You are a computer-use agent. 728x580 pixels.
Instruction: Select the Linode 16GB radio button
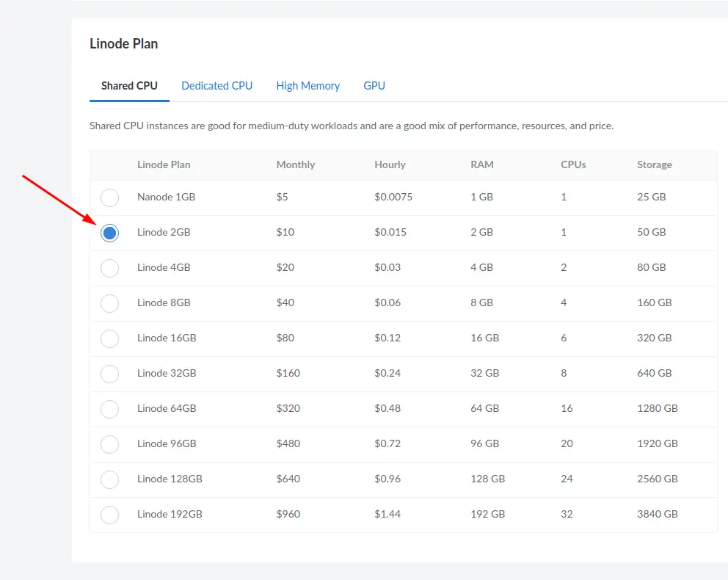click(x=109, y=338)
